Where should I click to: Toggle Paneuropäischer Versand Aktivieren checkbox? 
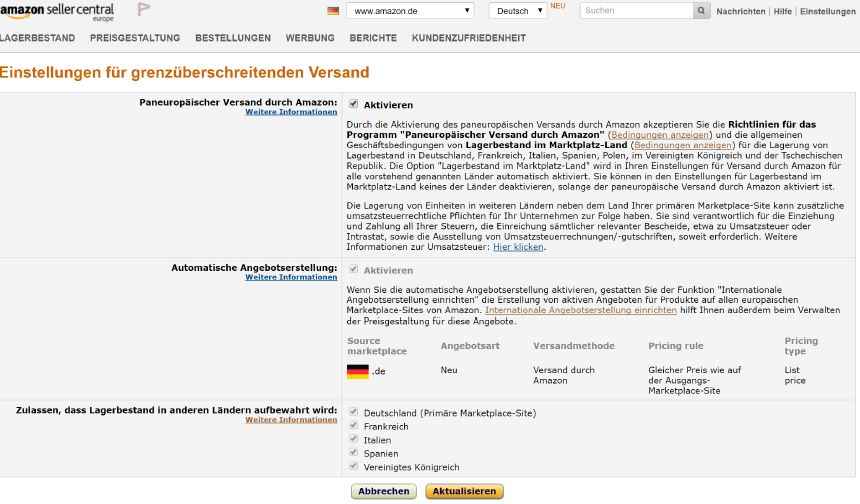coord(354,104)
